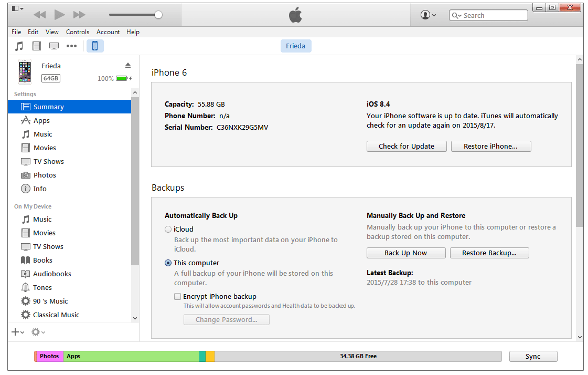The image size is (588, 375).
Task: Open the File menu
Action: coord(16,32)
